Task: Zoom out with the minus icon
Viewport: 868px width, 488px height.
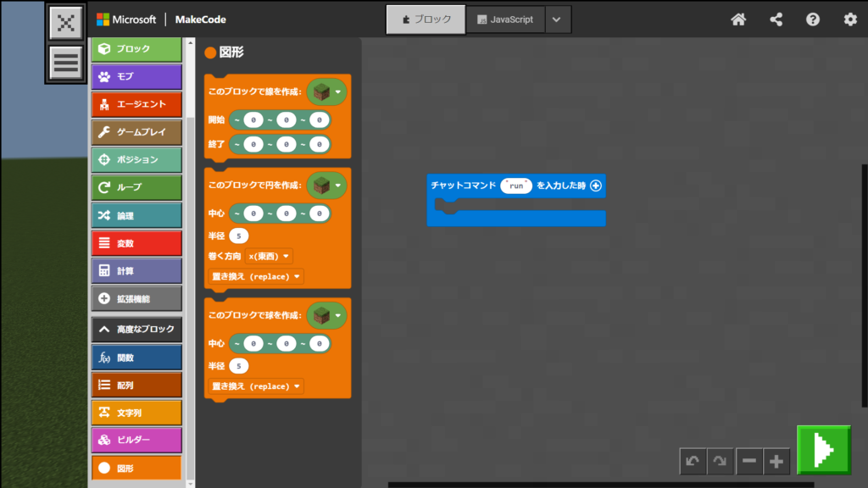Action: coord(749,462)
